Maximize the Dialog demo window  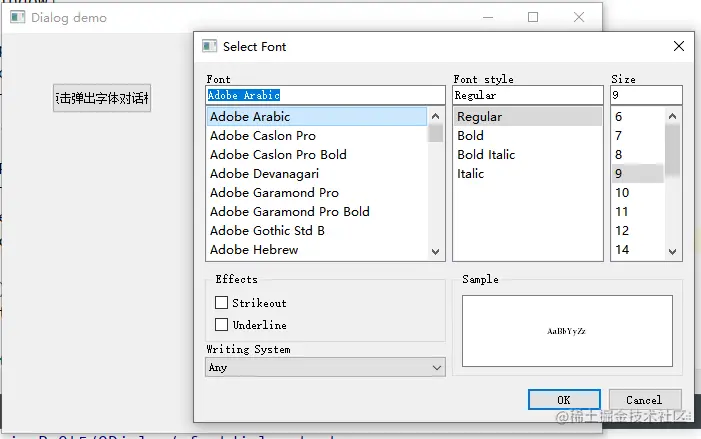tap(533, 17)
